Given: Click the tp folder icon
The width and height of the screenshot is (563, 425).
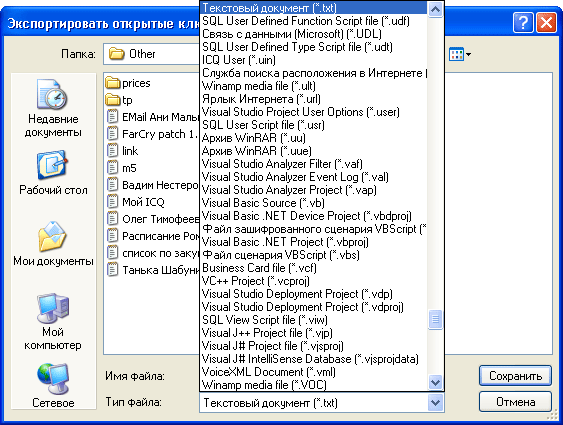Looking at the screenshot, I should [x=113, y=100].
